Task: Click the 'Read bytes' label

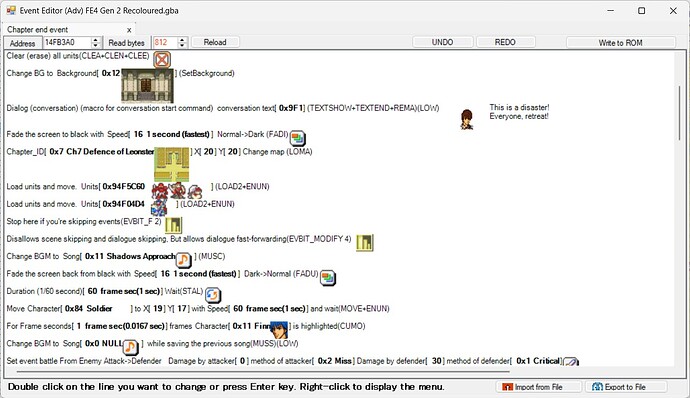Action: pos(126,43)
